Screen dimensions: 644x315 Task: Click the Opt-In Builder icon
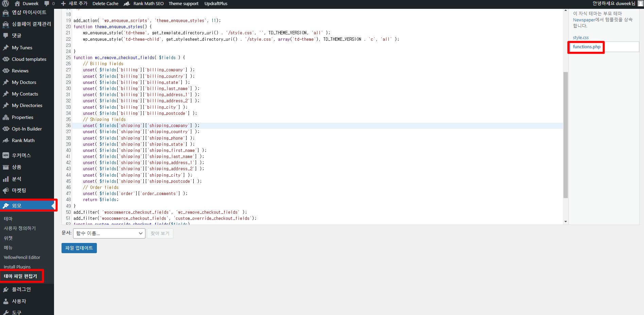pyautogui.click(x=6, y=129)
